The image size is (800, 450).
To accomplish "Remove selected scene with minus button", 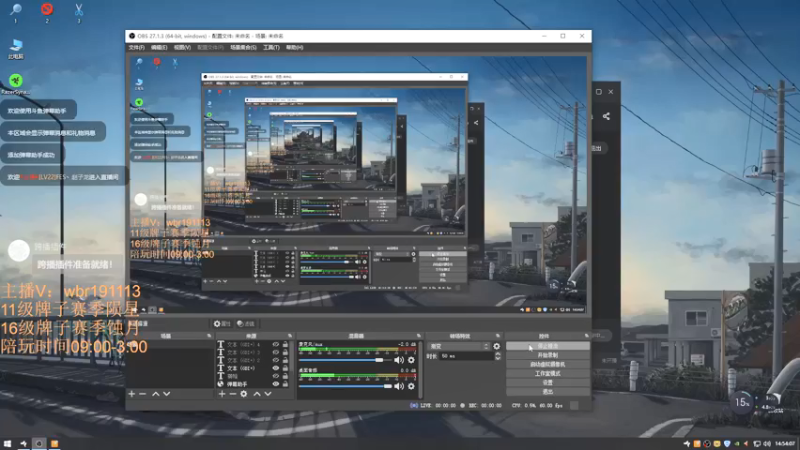I will tap(143, 394).
